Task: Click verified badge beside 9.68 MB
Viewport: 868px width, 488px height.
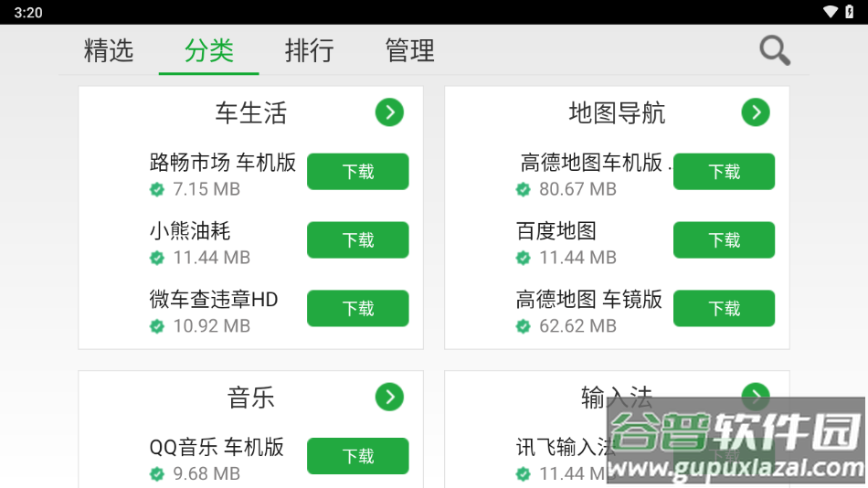Action: click(157, 474)
